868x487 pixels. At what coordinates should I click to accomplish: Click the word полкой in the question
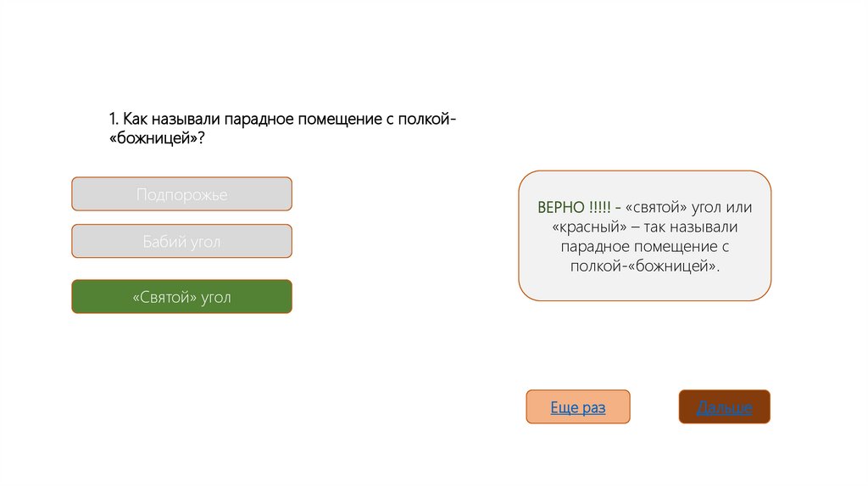[x=426, y=119]
